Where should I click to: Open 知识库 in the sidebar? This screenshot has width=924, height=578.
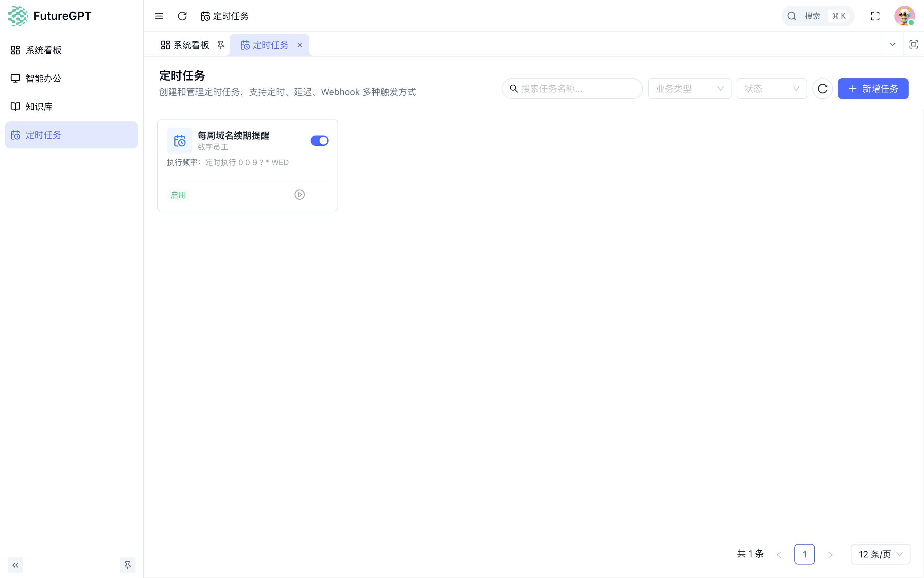[x=72, y=107]
